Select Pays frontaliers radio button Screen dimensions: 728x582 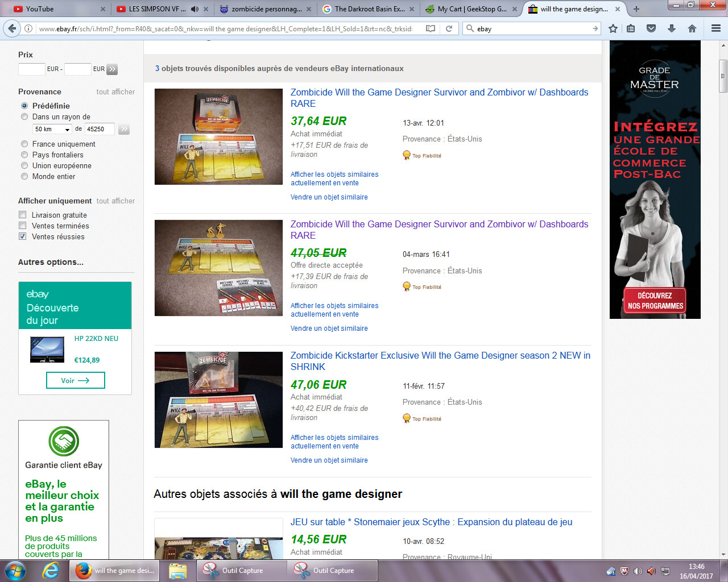point(24,155)
